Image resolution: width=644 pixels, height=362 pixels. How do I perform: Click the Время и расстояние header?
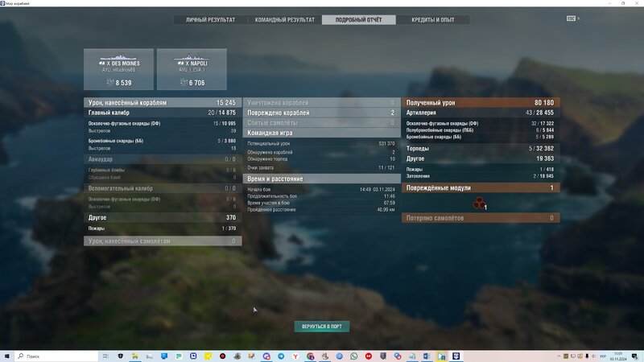pos(321,179)
